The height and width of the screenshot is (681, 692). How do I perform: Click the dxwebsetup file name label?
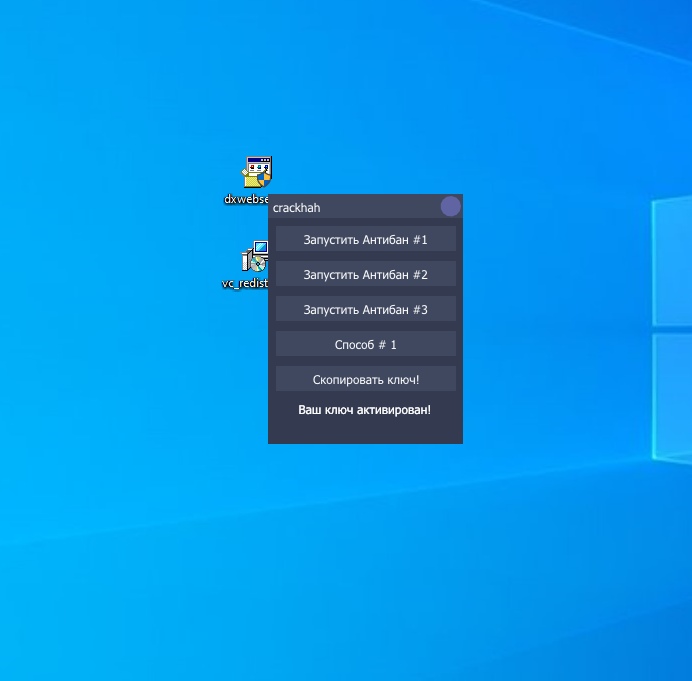pos(246,199)
